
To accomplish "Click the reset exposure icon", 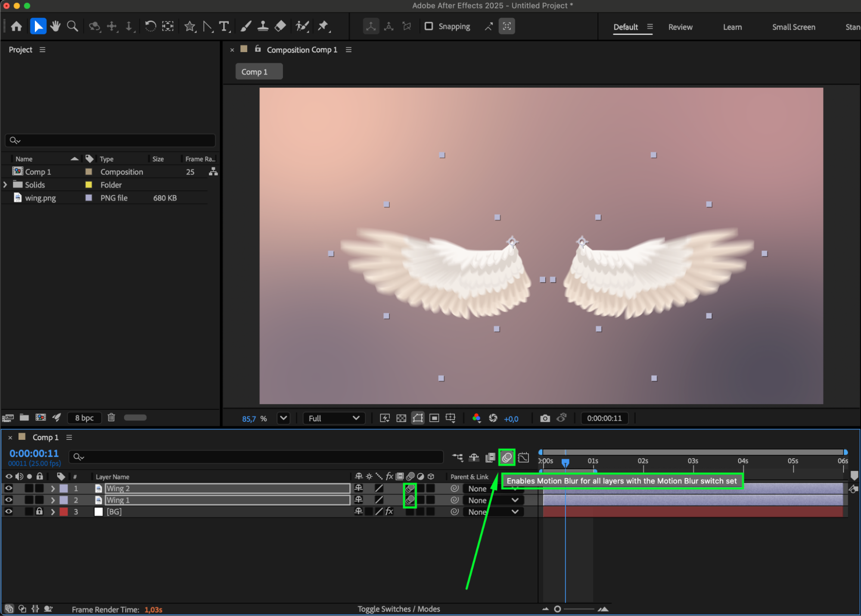I will (x=493, y=418).
